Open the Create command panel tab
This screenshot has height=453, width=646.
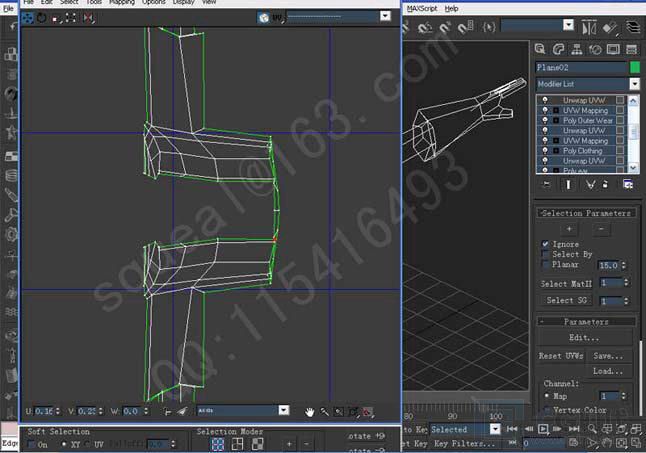pos(540,49)
